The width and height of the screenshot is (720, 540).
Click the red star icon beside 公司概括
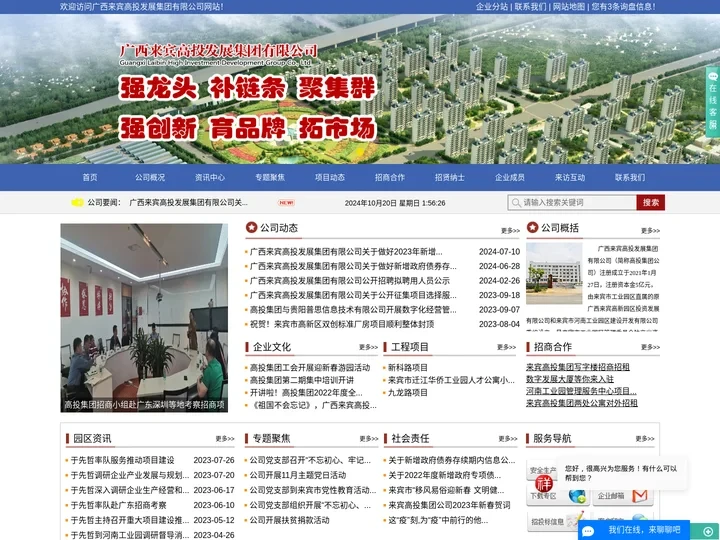point(532,227)
